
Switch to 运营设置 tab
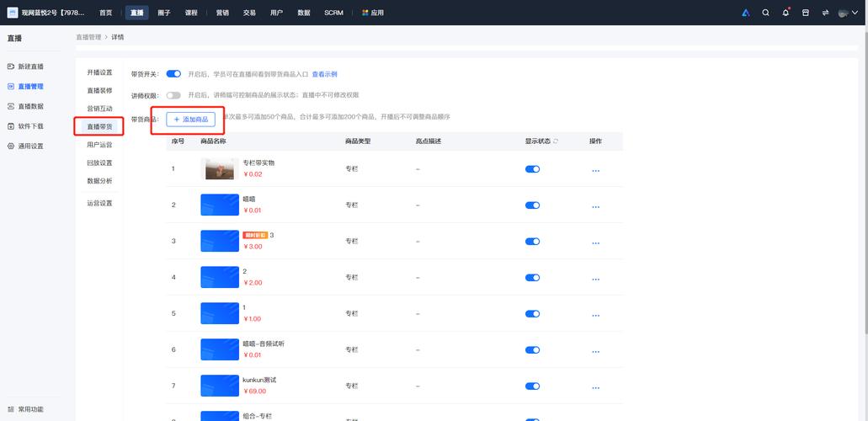pyautogui.click(x=99, y=203)
